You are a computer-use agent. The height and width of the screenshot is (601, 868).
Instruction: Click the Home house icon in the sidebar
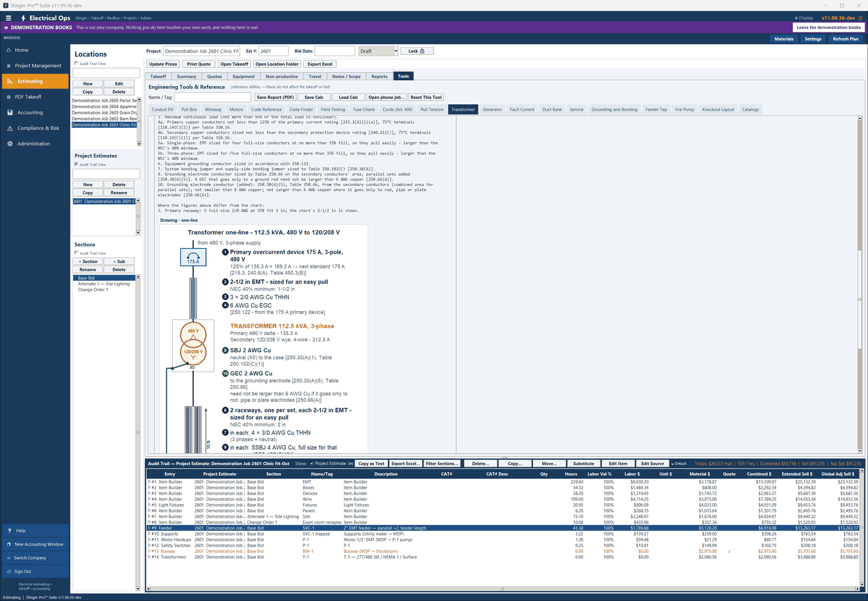pyautogui.click(x=9, y=50)
